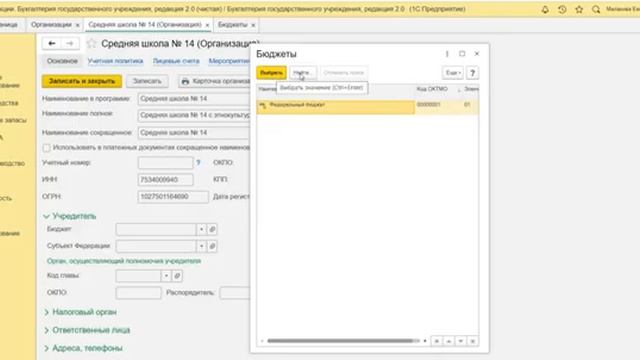The image size is (640, 360).
Task: Jump to first row in Бюджеты list
Action: [437, 341]
